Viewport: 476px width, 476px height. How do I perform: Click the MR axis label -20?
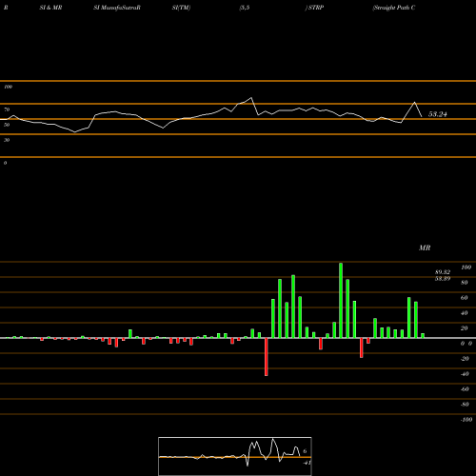465,359
